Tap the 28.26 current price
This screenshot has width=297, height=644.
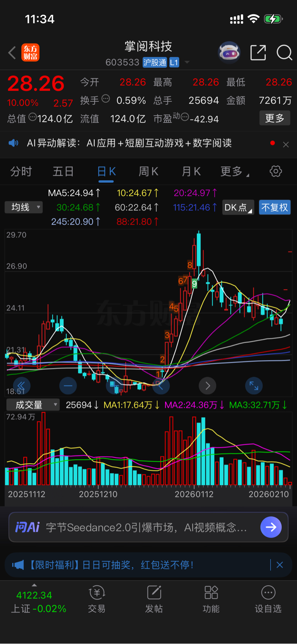pyautogui.click(x=36, y=84)
